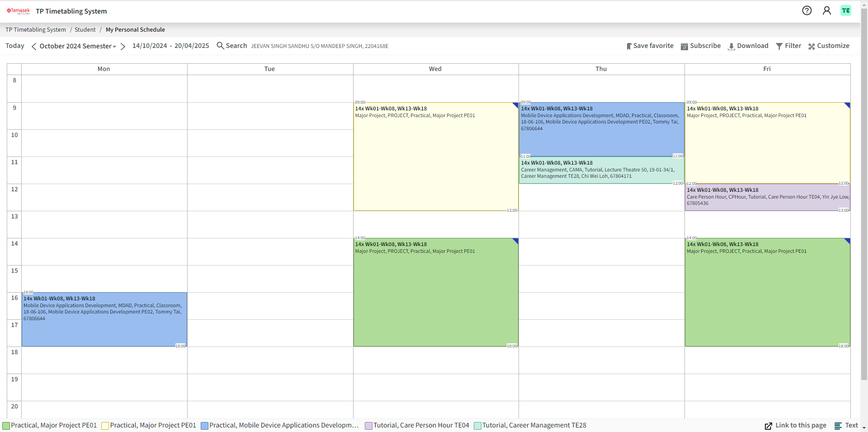The height and width of the screenshot is (432, 868).
Task: Download the timetable
Action: click(748, 46)
